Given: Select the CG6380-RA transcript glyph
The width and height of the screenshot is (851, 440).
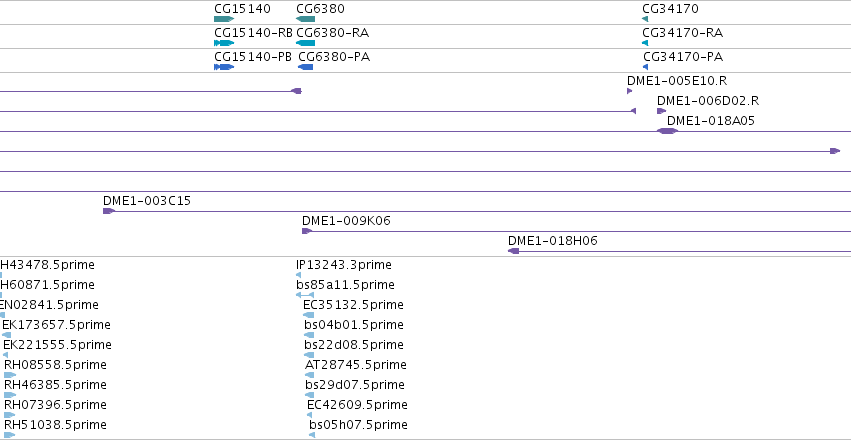Looking at the screenshot, I should (306, 43).
